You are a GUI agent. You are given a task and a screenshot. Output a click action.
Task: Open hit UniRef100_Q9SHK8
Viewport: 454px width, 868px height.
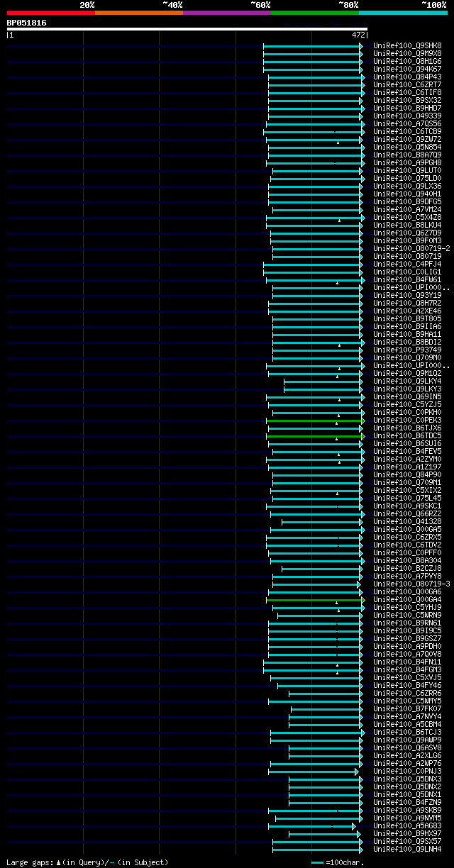[x=407, y=45]
